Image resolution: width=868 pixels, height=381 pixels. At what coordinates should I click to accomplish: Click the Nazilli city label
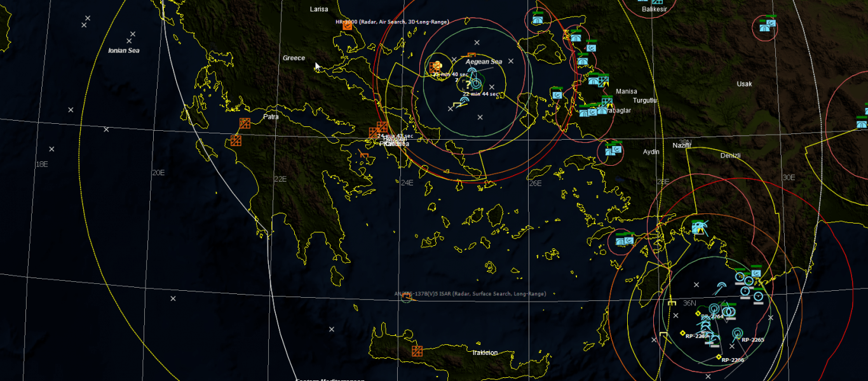click(682, 146)
